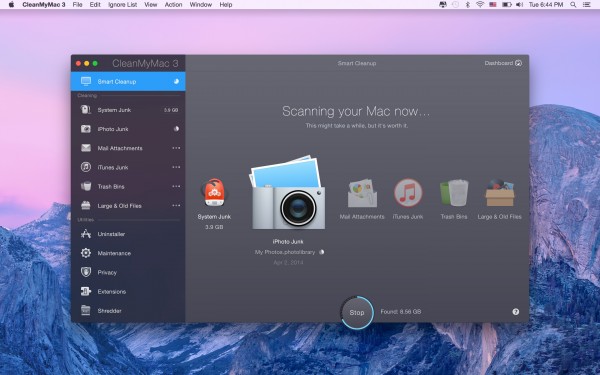Open the Edit menu
Viewport: 600px width, 375px height.
point(95,5)
